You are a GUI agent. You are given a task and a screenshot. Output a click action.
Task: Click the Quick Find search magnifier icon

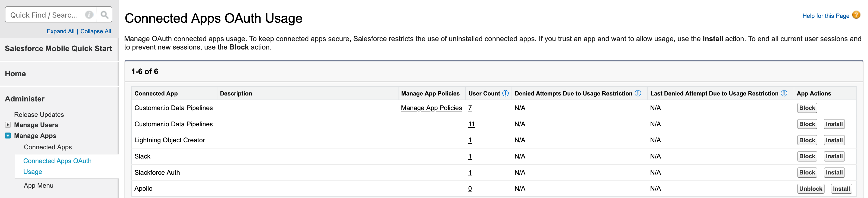(104, 15)
